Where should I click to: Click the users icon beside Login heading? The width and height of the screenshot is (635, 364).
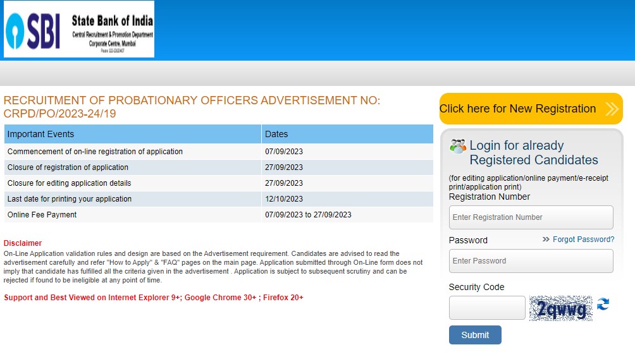click(458, 146)
